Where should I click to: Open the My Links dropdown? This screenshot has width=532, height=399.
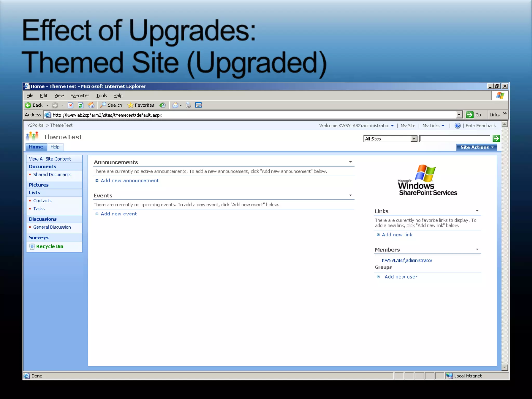[x=433, y=126]
